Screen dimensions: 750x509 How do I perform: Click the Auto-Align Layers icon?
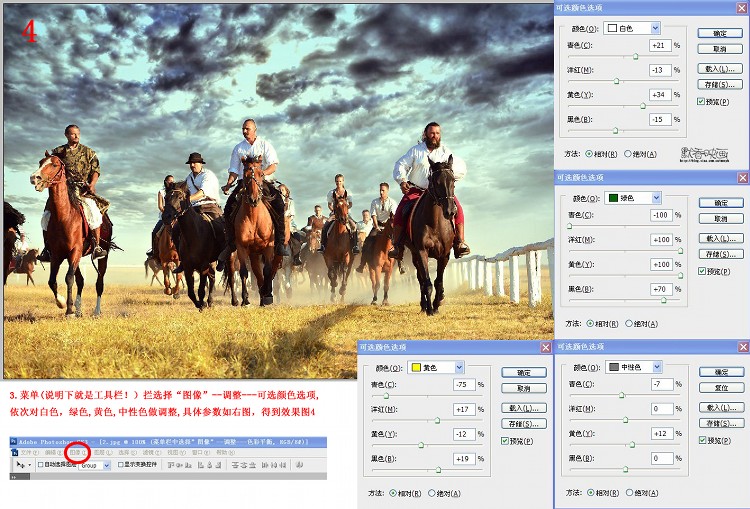[299, 465]
